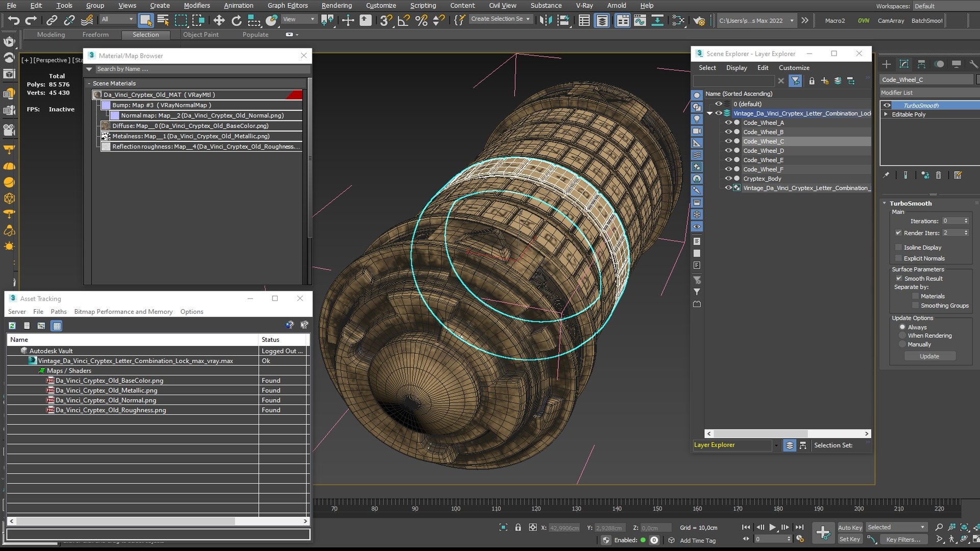Click the Search by Name field
Image resolution: width=980 pixels, height=551 pixels.
click(203, 69)
